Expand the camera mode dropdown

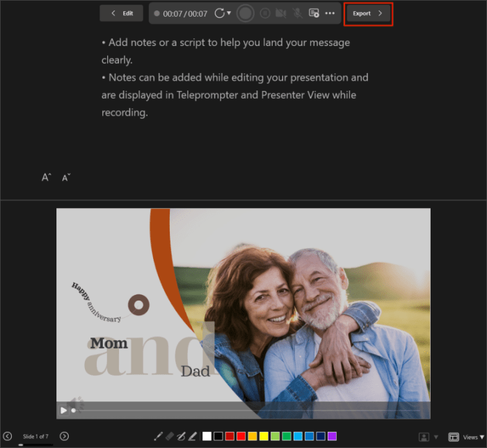[436, 437]
